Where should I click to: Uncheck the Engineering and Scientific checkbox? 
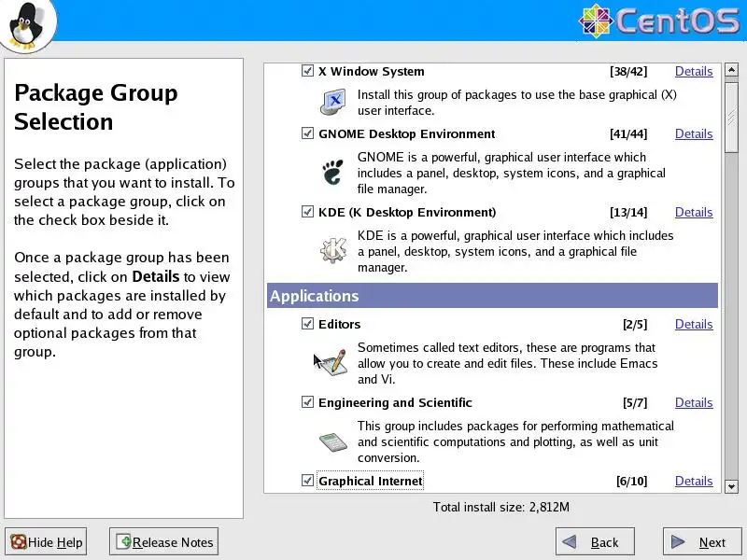307,402
